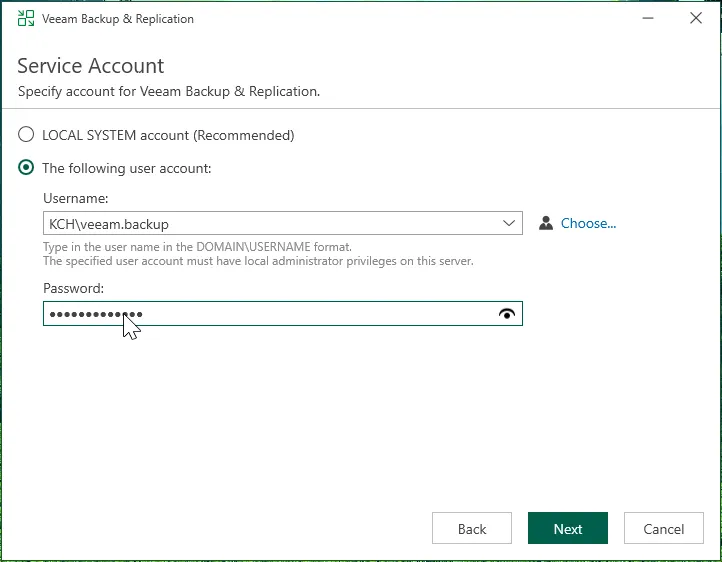Click the 'Username:' field label
Image resolution: width=722 pixels, height=562 pixels.
point(76,200)
